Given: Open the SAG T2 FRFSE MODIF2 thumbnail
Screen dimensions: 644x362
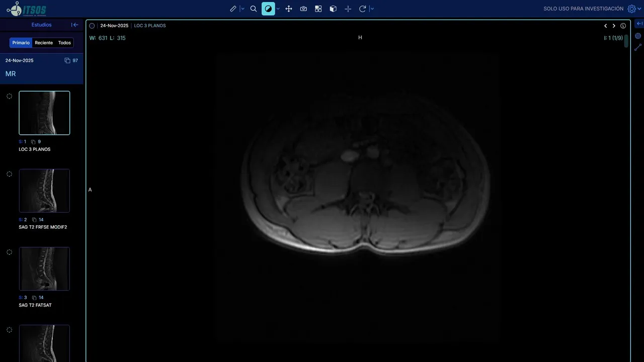Looking at the screenshot, I should (x=44, y=191).
